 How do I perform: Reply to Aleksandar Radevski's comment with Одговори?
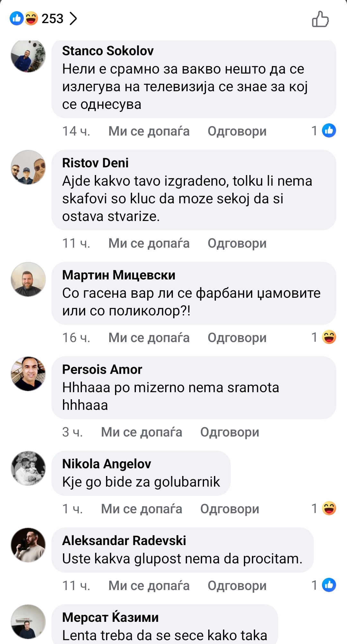coord(237,586)
